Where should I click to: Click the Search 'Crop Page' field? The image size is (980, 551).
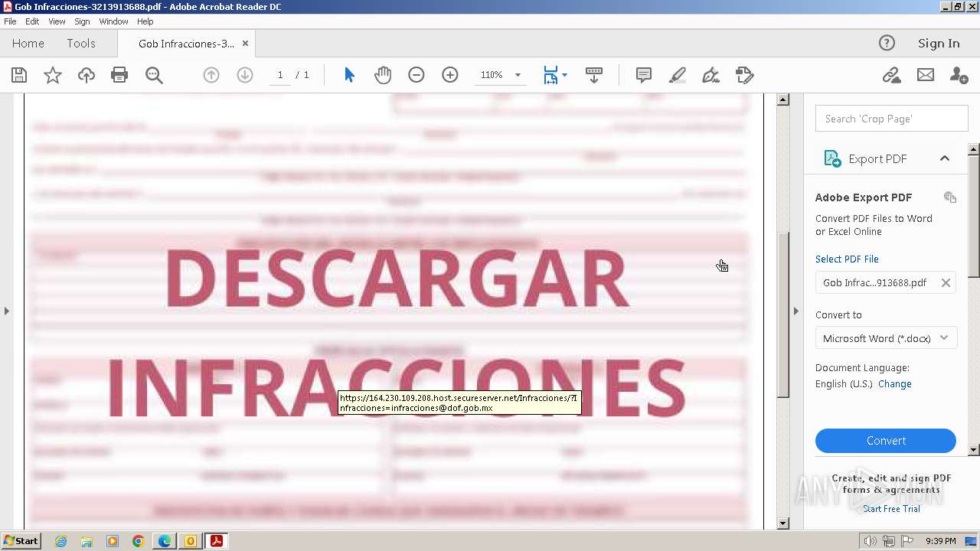[892, 119]
